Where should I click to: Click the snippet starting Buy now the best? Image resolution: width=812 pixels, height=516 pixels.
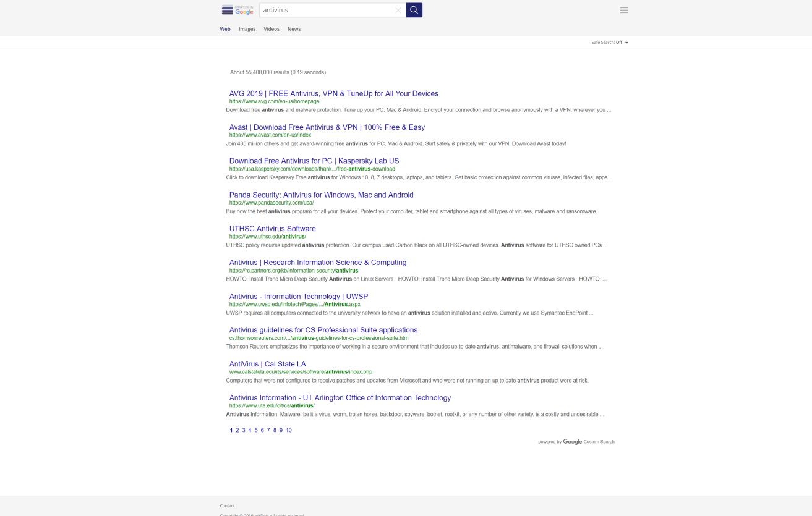tap(412, 211)
